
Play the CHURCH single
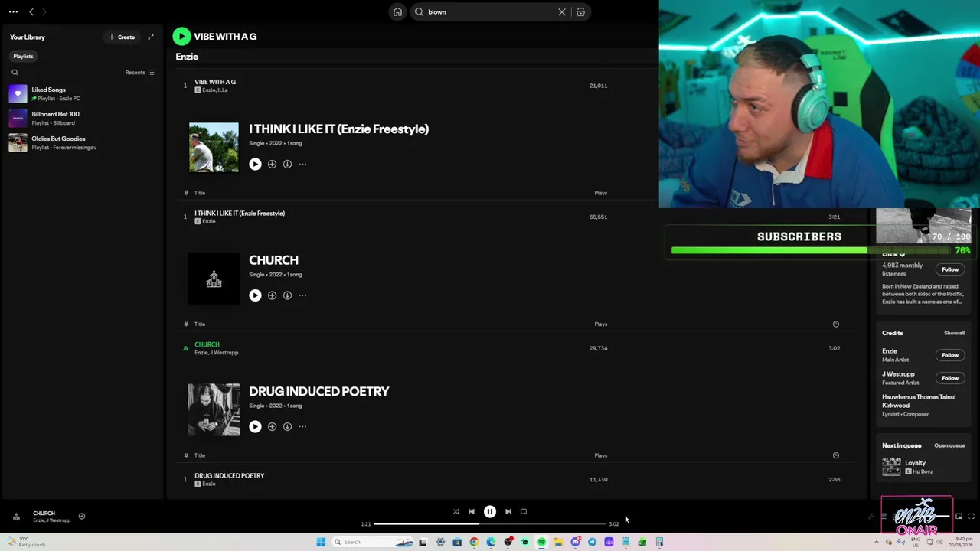pos(255,295)
